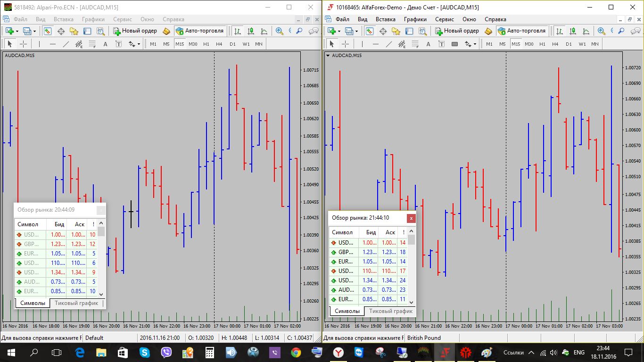Zoom in chart in Alpari window
This screenshot has width=644, height=362.
click(x=280, y=31)
